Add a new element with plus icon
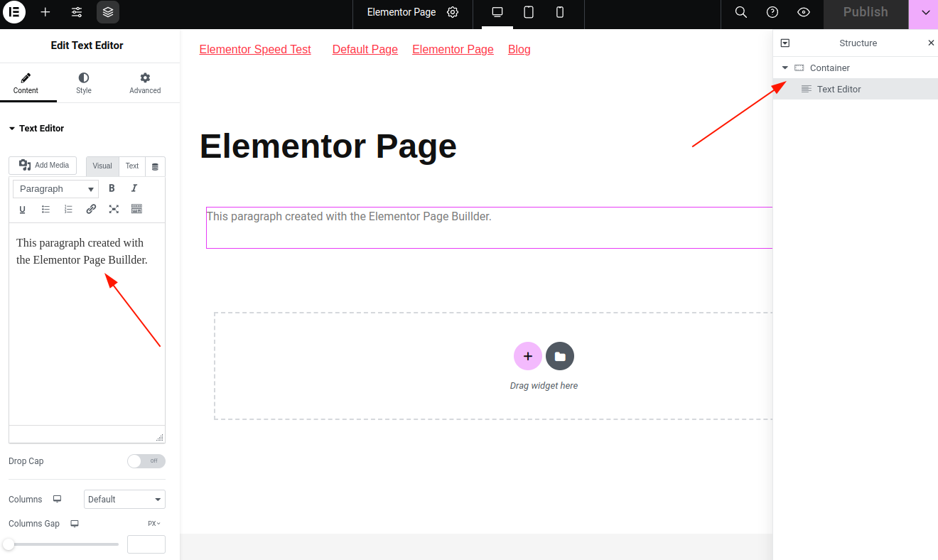 [x=45, y=12]
